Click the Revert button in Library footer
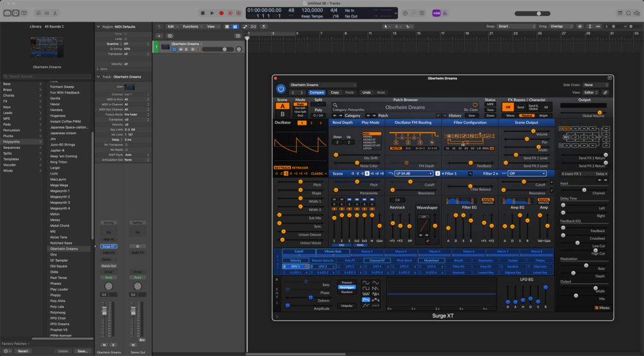644x356 pixels. point(23,351)
